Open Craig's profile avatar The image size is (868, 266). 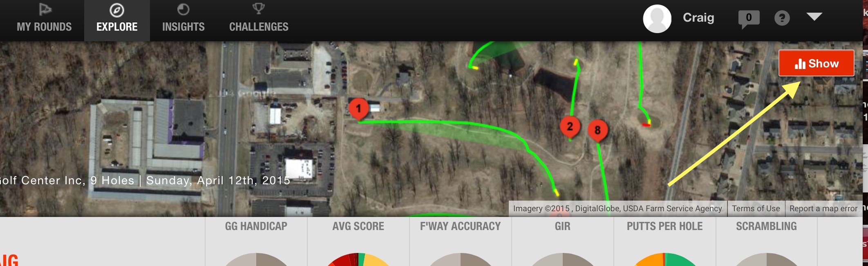tap(657, 19)
